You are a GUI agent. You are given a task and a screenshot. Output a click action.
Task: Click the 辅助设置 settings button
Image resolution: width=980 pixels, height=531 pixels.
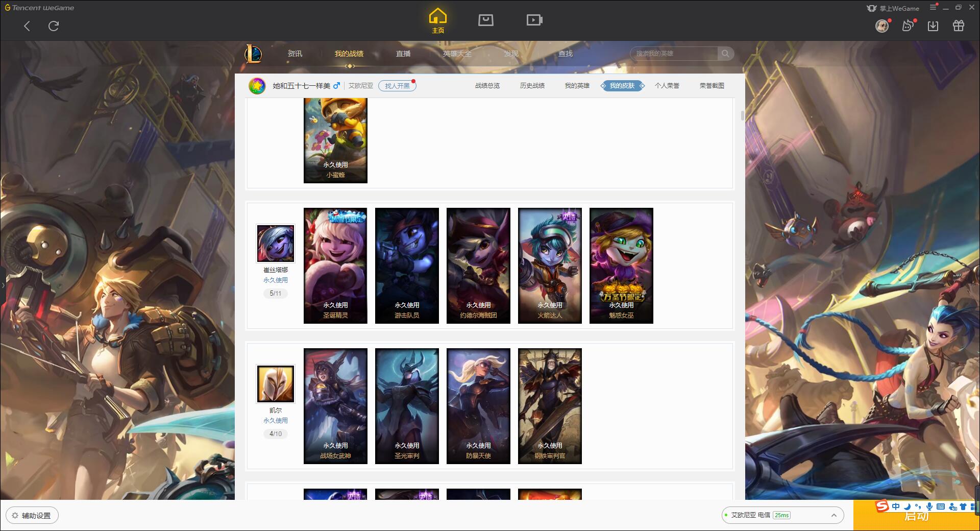32,516
